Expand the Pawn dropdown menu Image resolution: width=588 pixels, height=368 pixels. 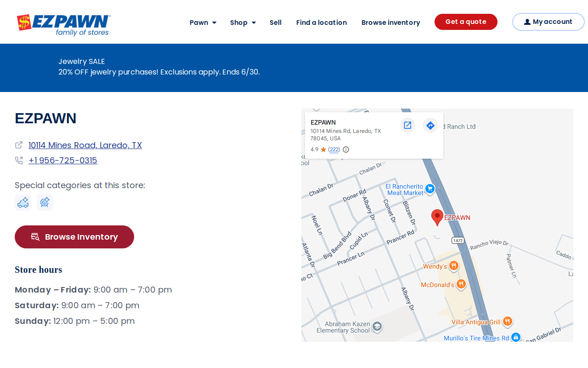coord(203,23)
